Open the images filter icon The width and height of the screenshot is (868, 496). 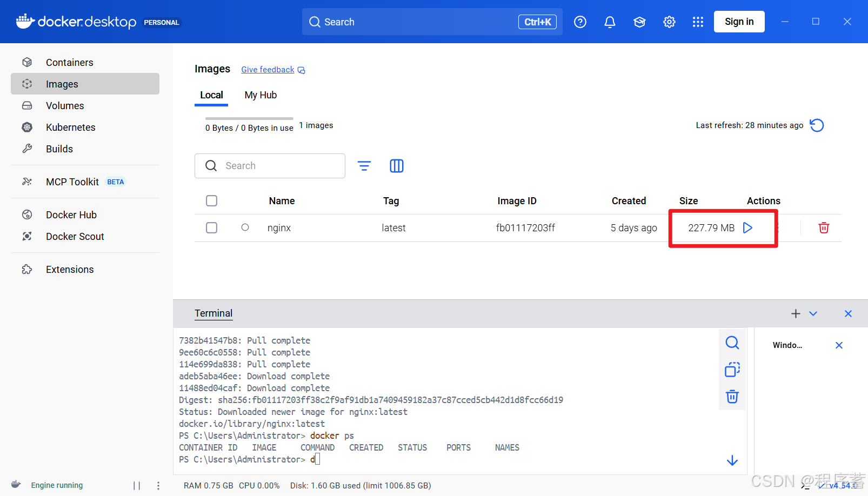click(x=364, y=166)
